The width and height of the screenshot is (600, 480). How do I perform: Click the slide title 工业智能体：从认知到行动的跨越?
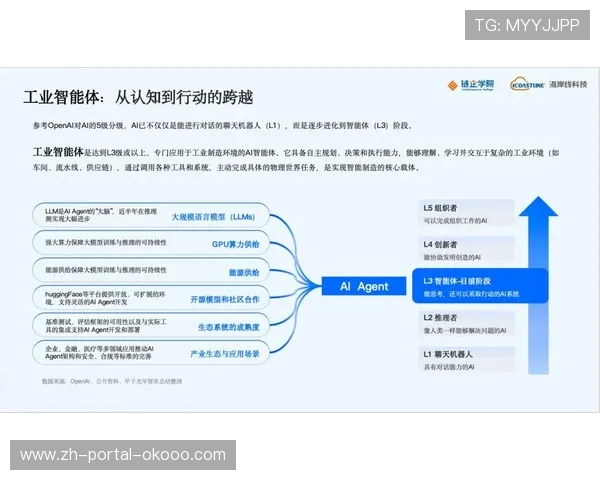(x=138, y=97)
